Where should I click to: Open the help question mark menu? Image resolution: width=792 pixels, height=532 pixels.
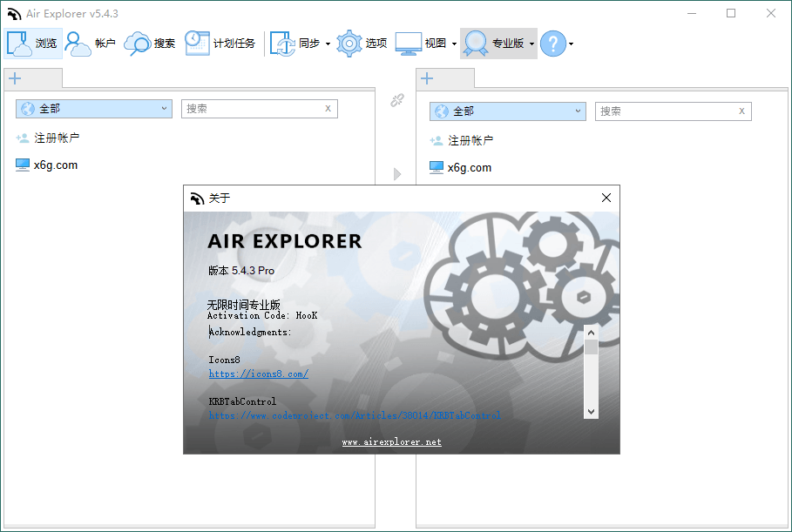pos(552,43)
